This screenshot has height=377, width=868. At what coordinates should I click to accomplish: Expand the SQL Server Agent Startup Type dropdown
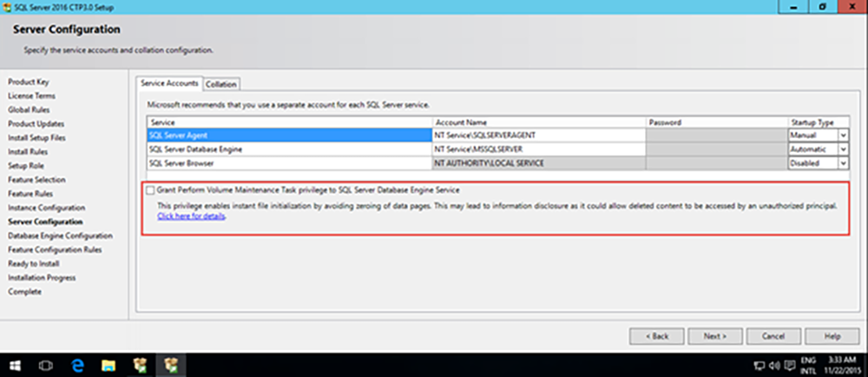pyautogui.click(x=843, y=136)
